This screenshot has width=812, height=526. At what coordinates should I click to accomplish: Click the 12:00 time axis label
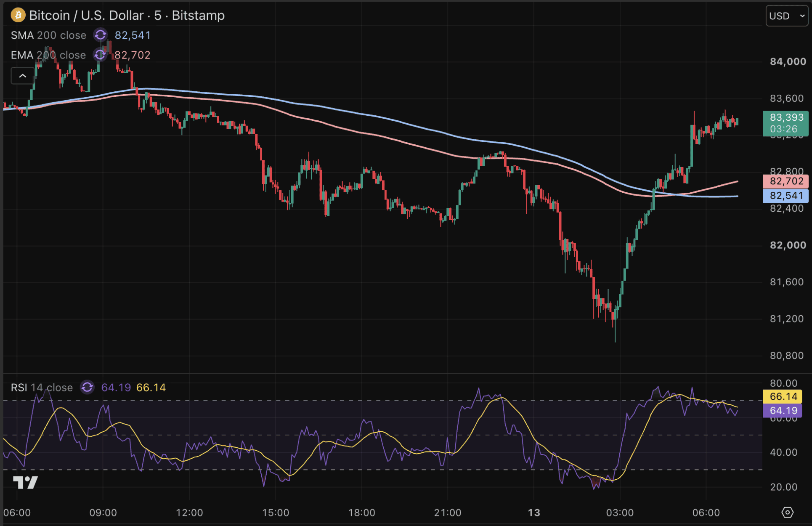click(189, 513)
